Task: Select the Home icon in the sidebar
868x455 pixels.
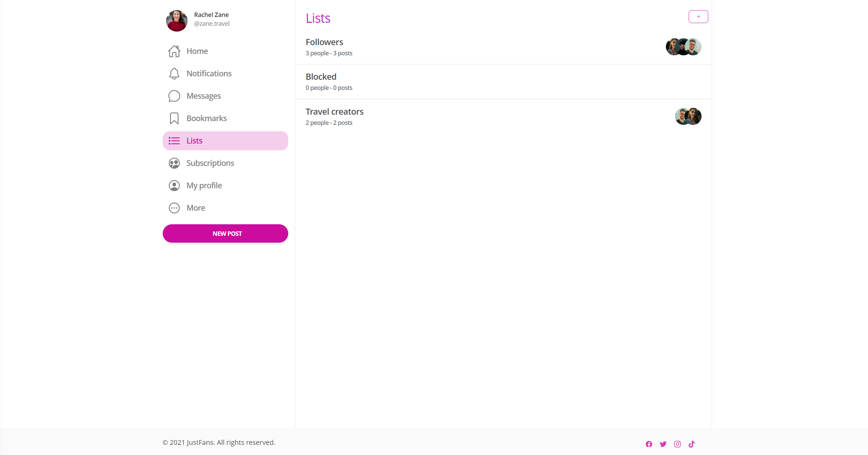Action: (x=174, y=51)
